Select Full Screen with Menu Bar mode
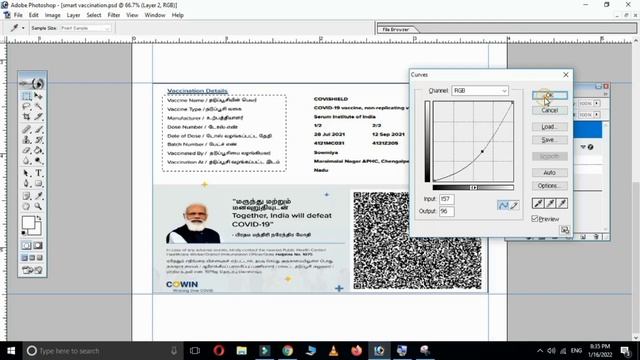Viewport: 640px width, 360px height. point(32,258)
